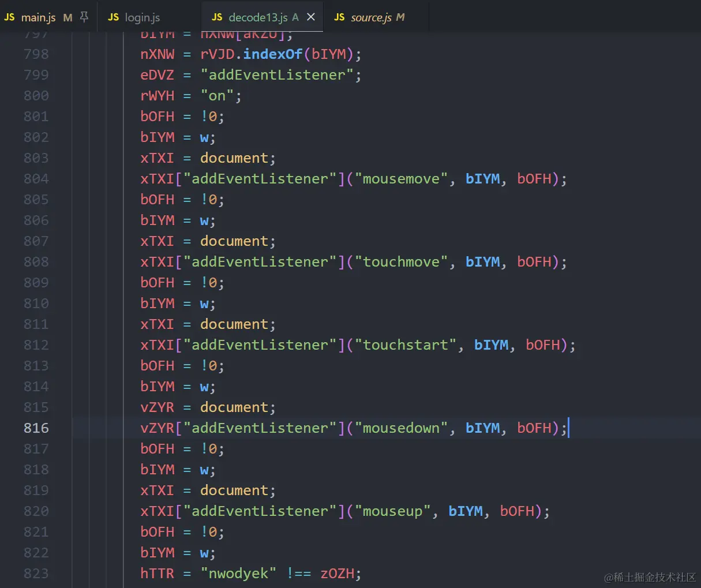Click document keyword on line 819

click(234, 490)
